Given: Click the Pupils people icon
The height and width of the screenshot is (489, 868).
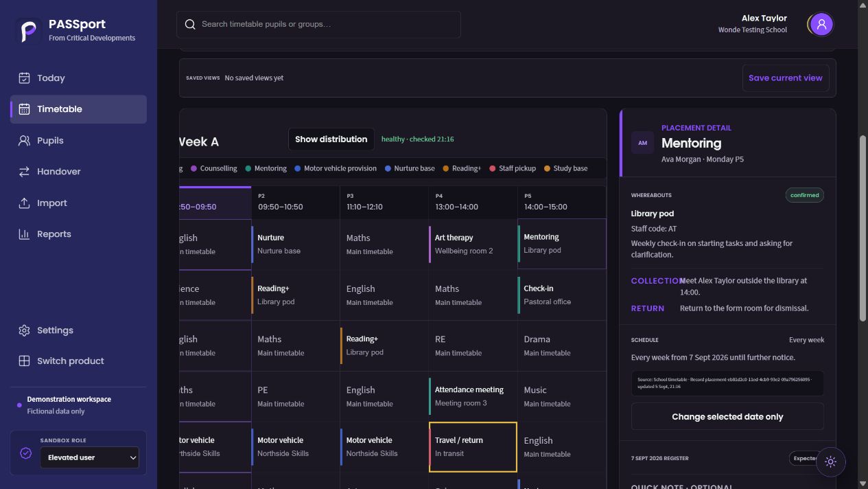Looking at the screenshot, I should (24, 141).
